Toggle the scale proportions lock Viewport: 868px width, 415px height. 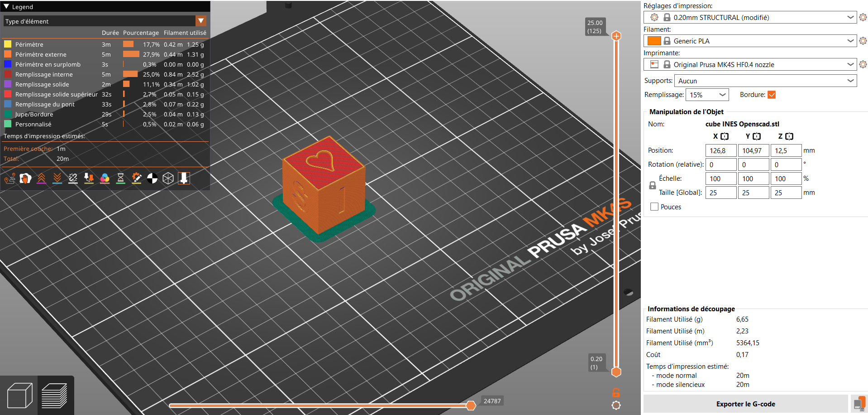tap(652, 185)
